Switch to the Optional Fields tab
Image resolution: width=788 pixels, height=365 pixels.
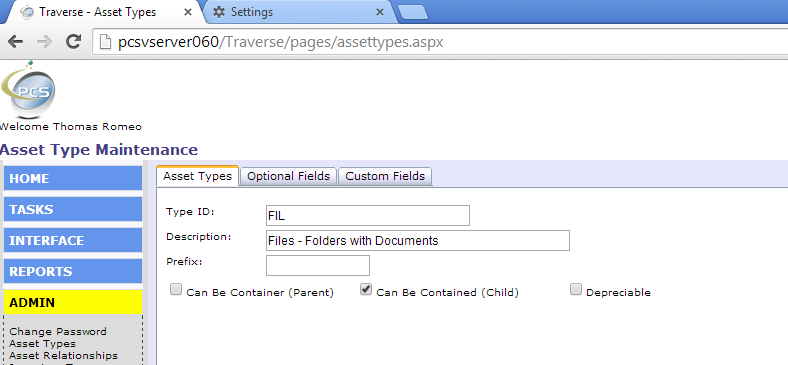288,176
